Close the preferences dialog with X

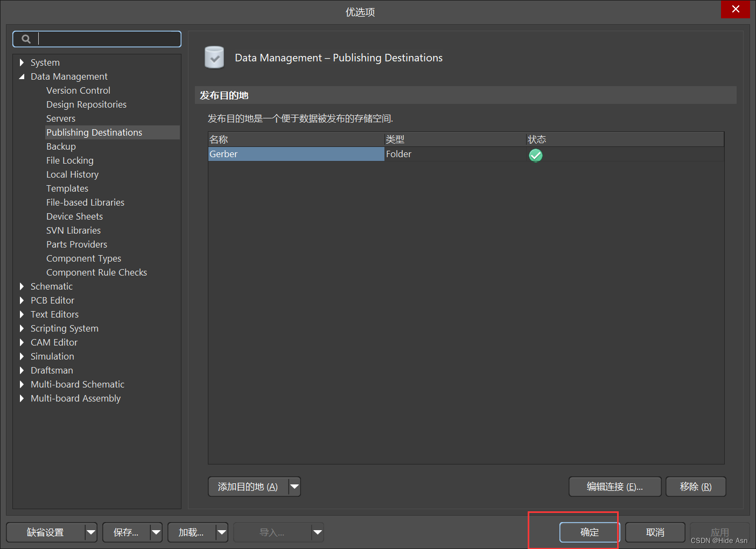click(736, 9)
